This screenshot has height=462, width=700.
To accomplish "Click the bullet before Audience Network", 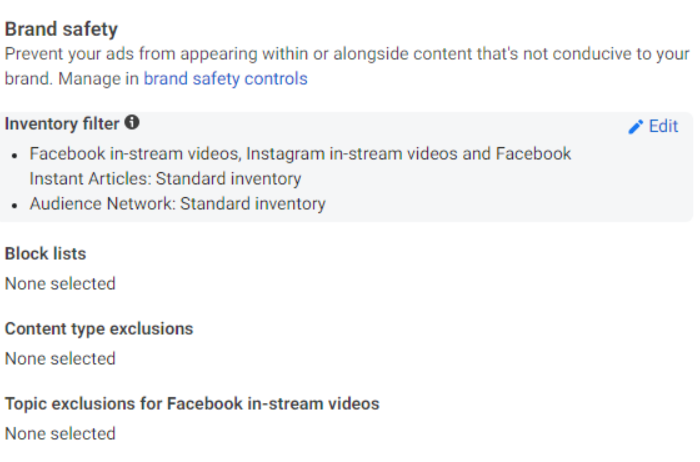I will pos(15,205).
